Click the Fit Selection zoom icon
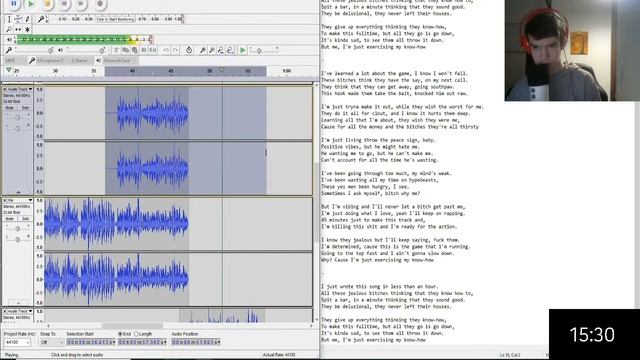640x360 pixels. point(221,50)
